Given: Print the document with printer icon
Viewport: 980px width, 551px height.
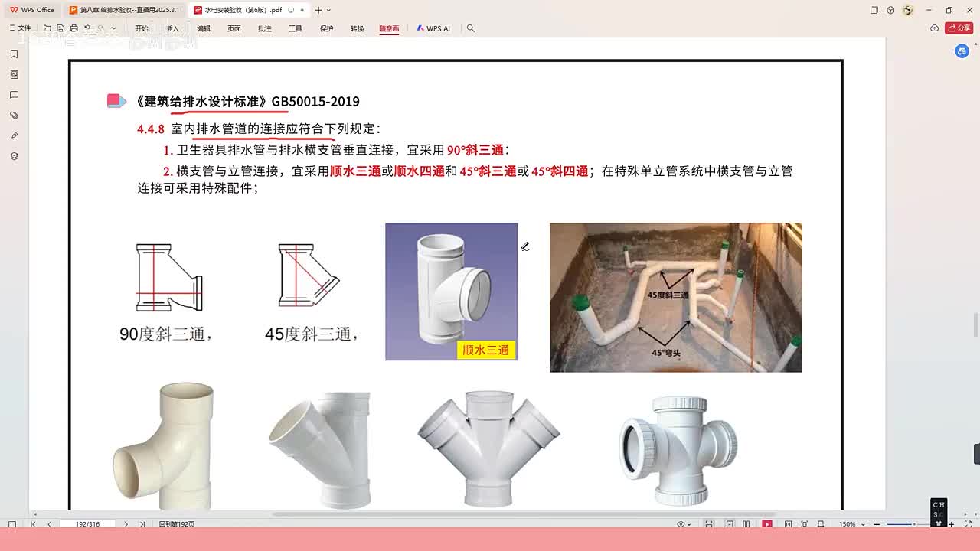Looking at the screenshot, I should pos(73,28).
